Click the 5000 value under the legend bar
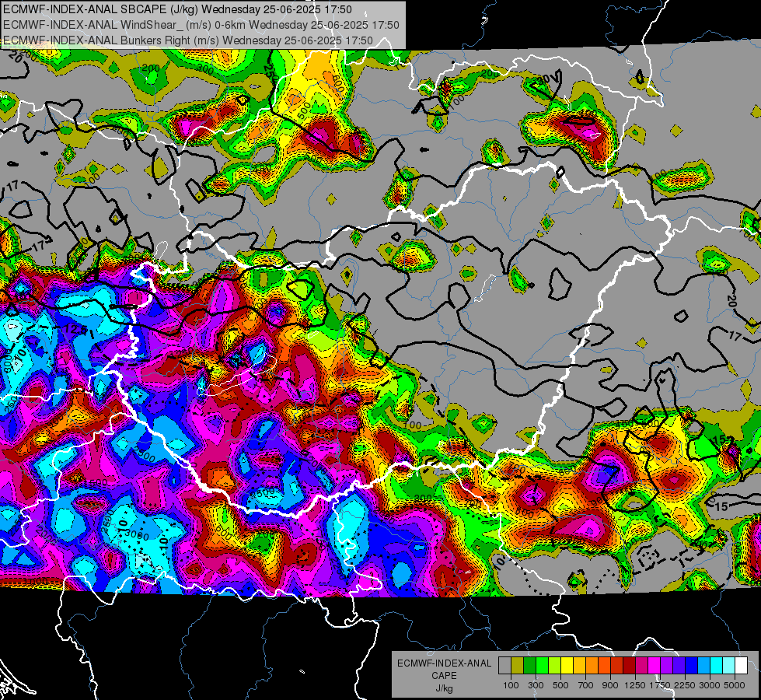 (735, 685)
